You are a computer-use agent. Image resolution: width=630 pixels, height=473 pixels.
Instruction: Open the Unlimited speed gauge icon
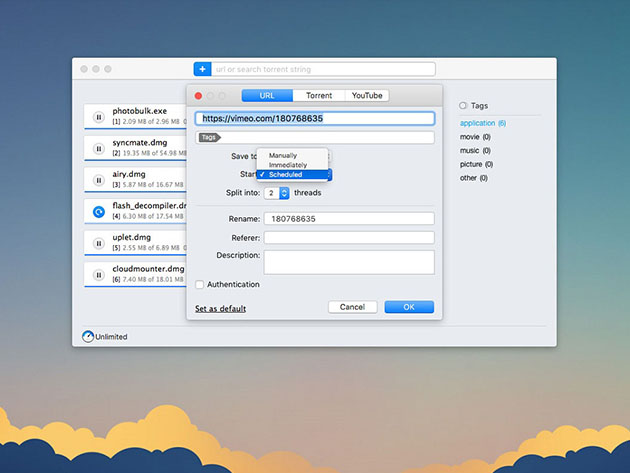[88, 337]
